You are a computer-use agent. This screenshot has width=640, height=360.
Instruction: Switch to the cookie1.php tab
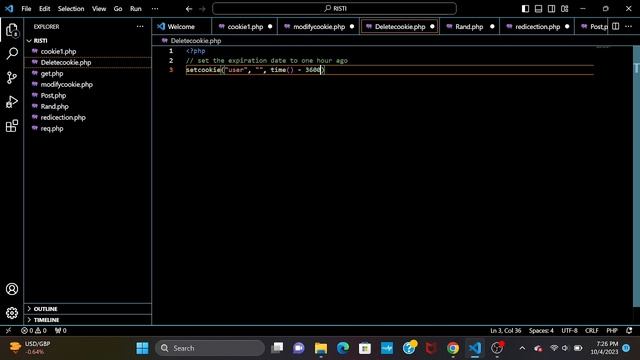click(244, 27)
